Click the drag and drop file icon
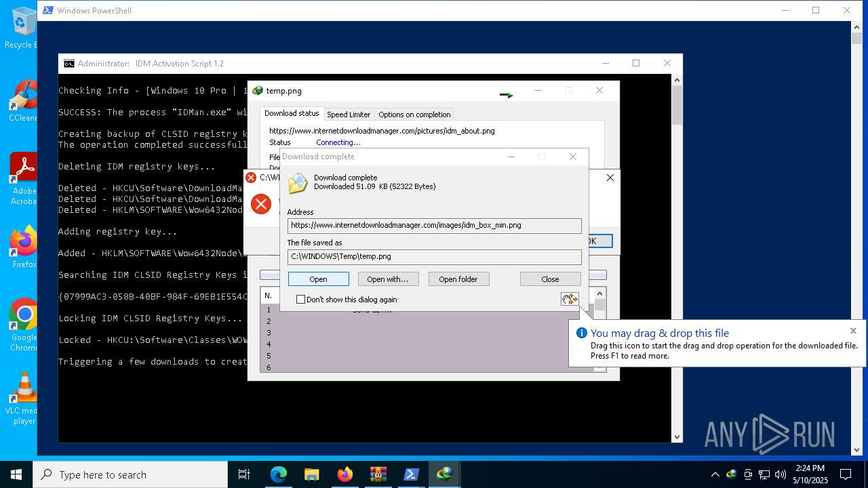Screen dimensions: 868x488 pyautogui.click(x=569, y=299)
